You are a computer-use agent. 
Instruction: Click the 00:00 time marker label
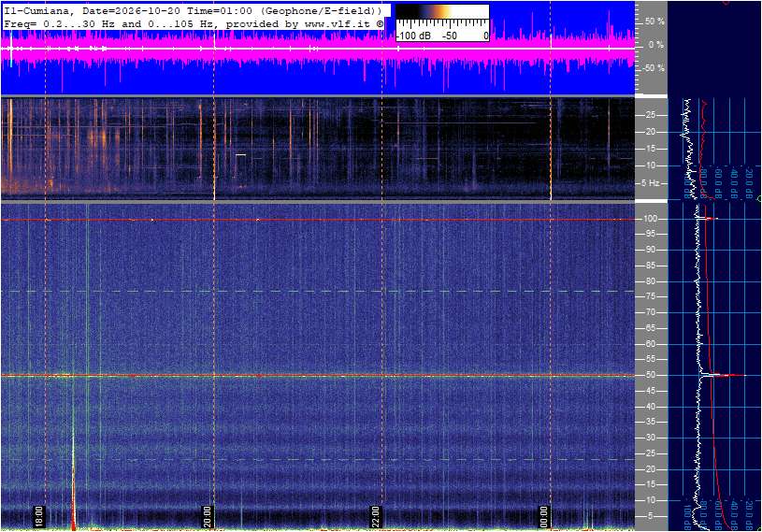click(x=543, y=516)
